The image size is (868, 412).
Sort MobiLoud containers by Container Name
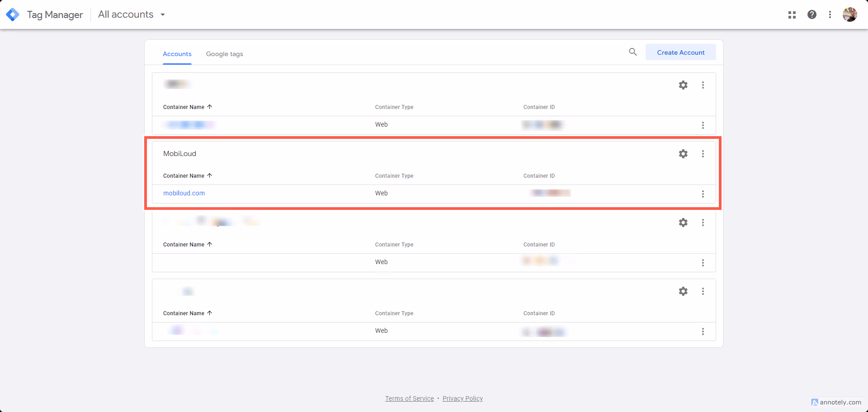point(188,176)
